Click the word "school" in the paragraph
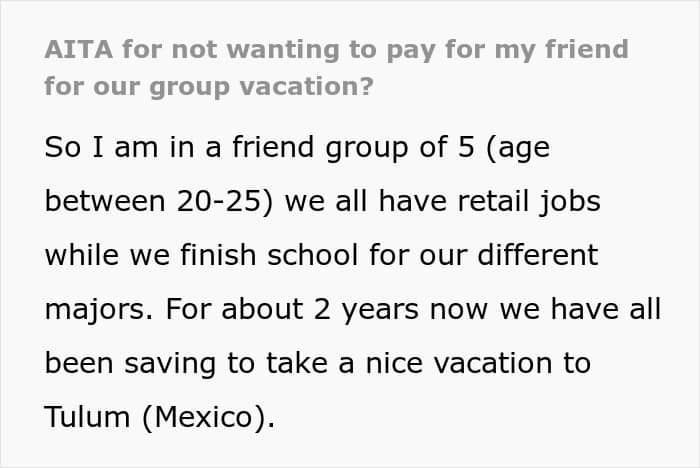 pos(312,255)
